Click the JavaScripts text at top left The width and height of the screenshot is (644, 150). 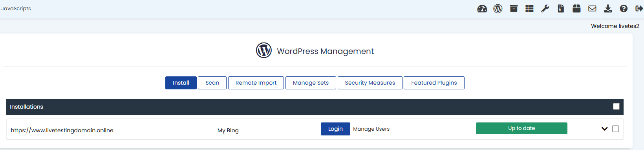coord(16,8)
